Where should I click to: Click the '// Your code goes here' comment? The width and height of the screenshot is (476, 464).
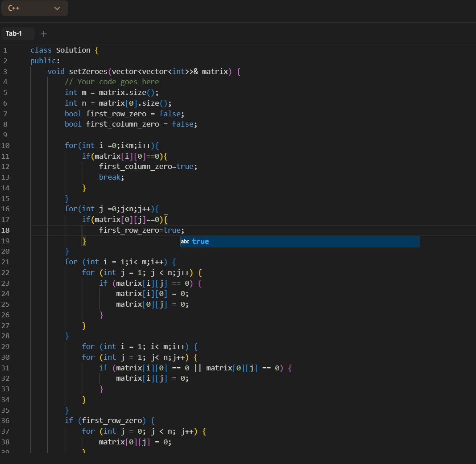click(x=112, y=82)
